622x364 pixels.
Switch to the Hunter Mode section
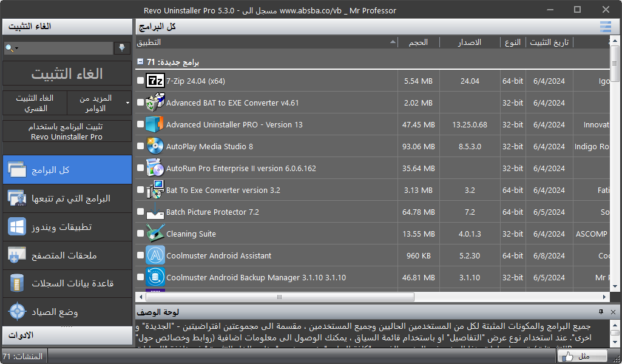point(67,312)
